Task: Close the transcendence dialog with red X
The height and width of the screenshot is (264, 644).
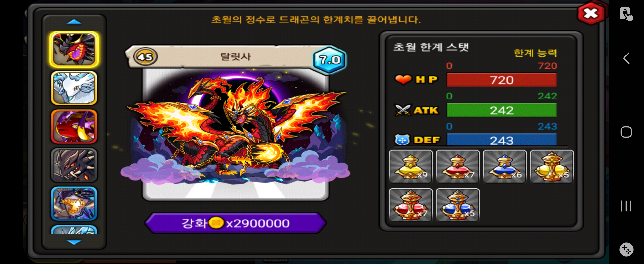Action: [591, 13]
